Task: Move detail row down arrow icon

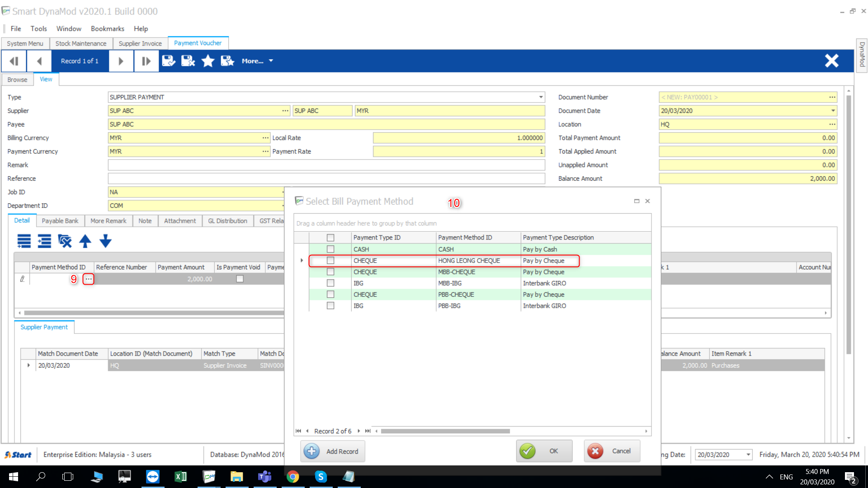Action: tap(105, 241)
